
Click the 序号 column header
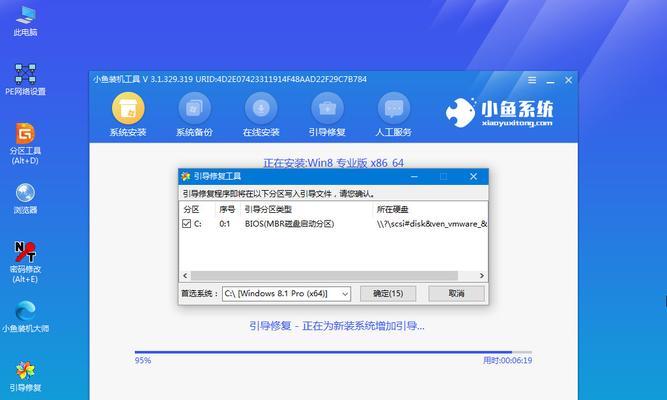[x=228, y=209]
